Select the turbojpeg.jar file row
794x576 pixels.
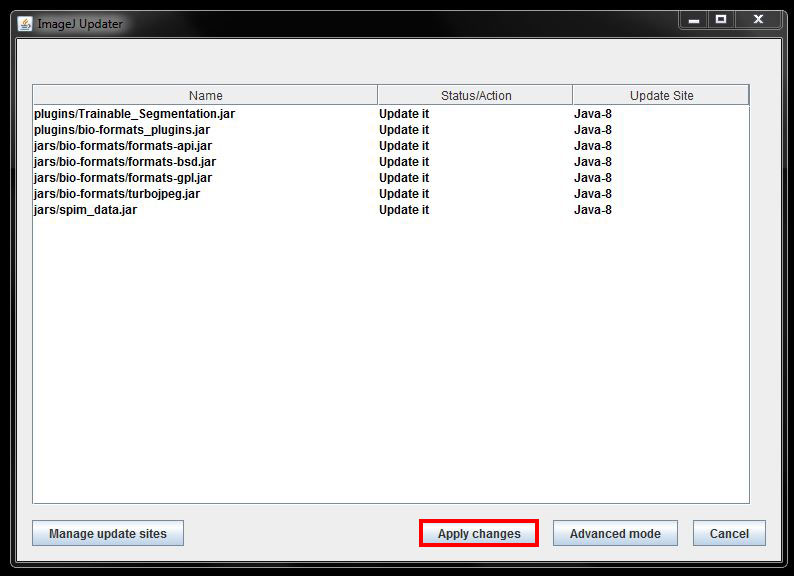[117, 194]
